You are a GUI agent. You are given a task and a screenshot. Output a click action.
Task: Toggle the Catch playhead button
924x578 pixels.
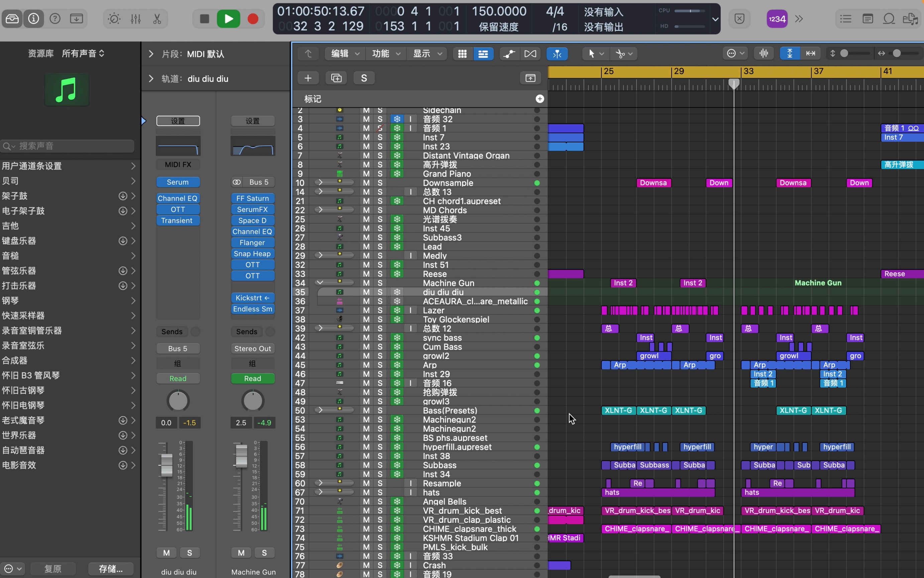(557, 54)
